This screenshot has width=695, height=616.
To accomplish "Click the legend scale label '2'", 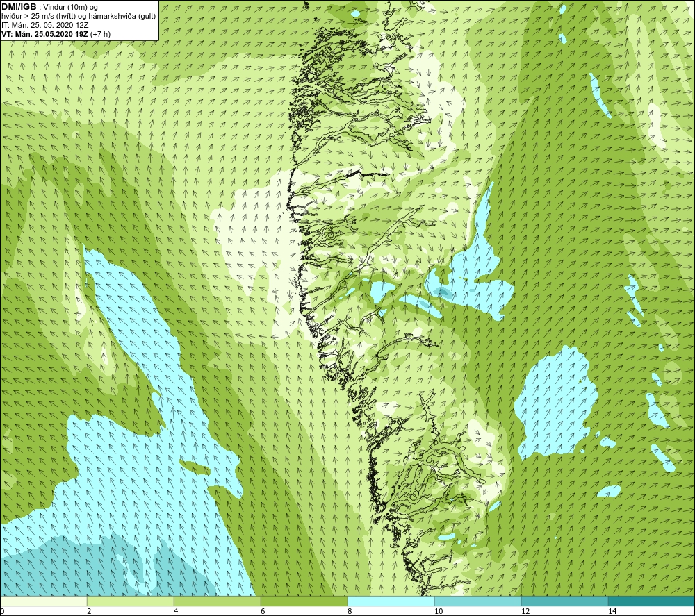I will point(89,611).
